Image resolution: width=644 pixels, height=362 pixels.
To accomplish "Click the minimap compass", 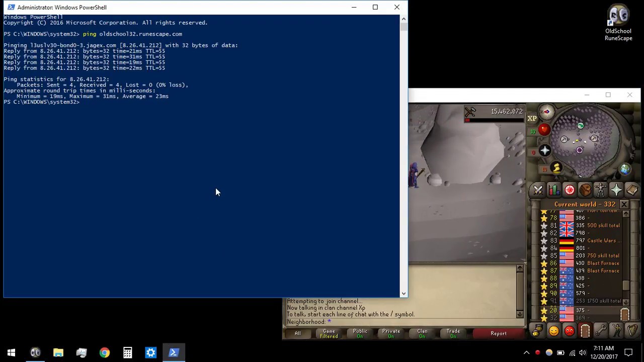I will click(546, 112).
